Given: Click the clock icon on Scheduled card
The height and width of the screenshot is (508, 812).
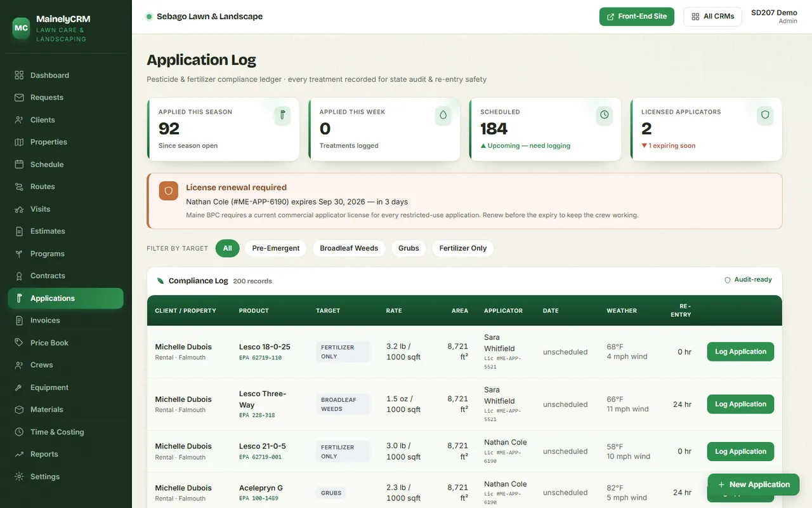Looking at the screenshot, I should [605, 115].
